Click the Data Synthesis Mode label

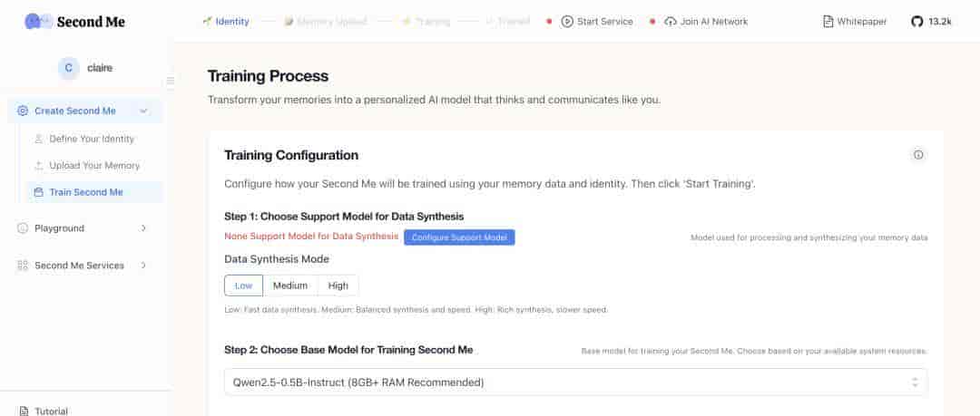click(x=277, y=258)
